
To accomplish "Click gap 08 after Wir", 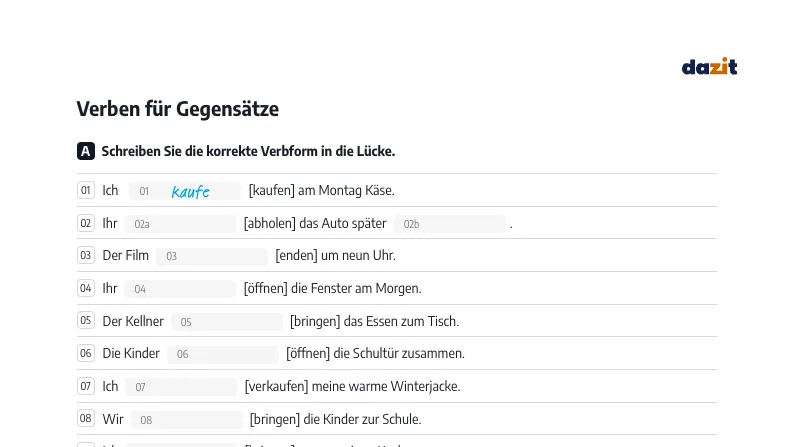I will [187, 420].
